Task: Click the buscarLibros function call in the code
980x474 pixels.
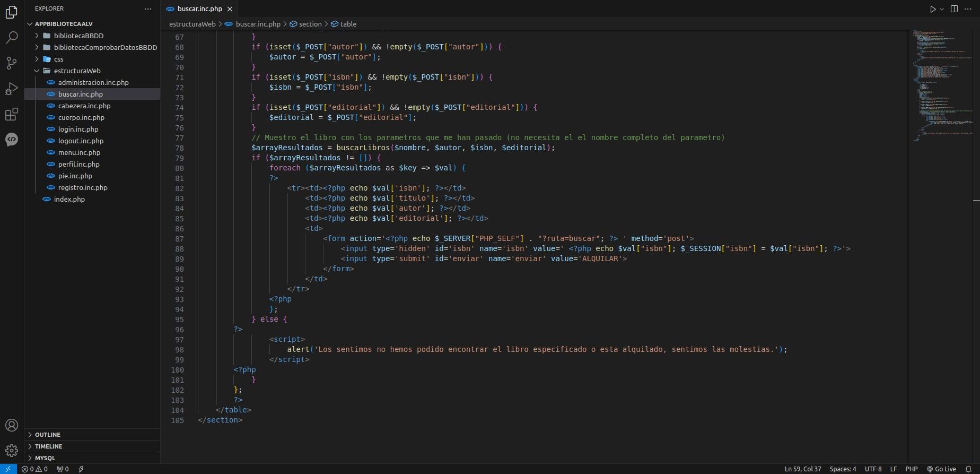Action: (x=363, y=148)
